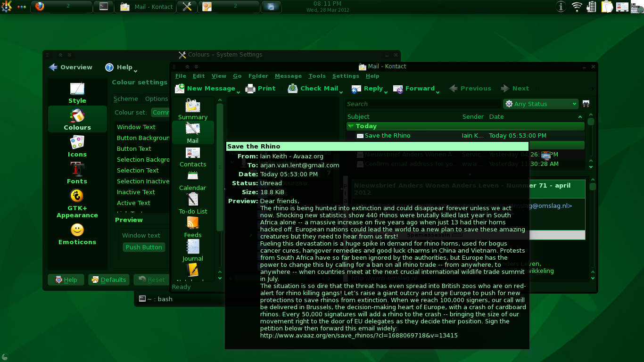This screenshot has height=362, width=644.
Task: Open the KDE application launcher menu
Action: 7,7
